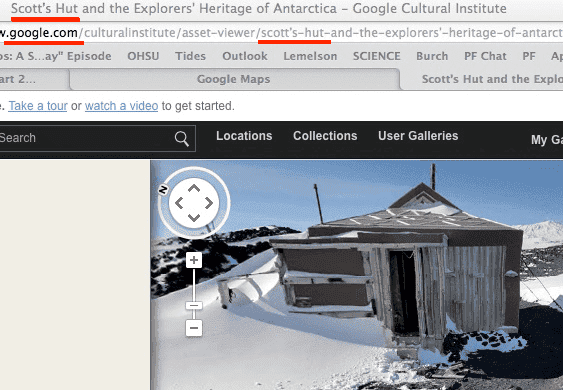Open the User Galleries menu

[x=418, y=136]
